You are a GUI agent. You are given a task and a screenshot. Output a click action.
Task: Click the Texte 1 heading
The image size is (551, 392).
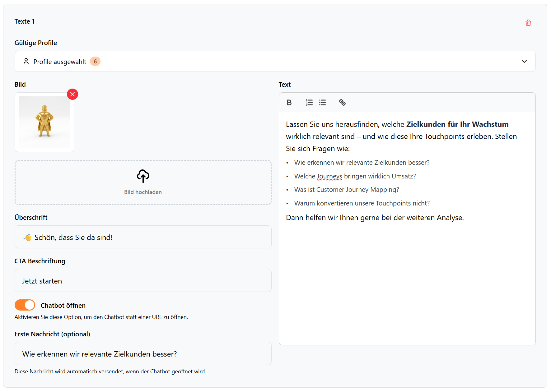(x=25, y=21)
